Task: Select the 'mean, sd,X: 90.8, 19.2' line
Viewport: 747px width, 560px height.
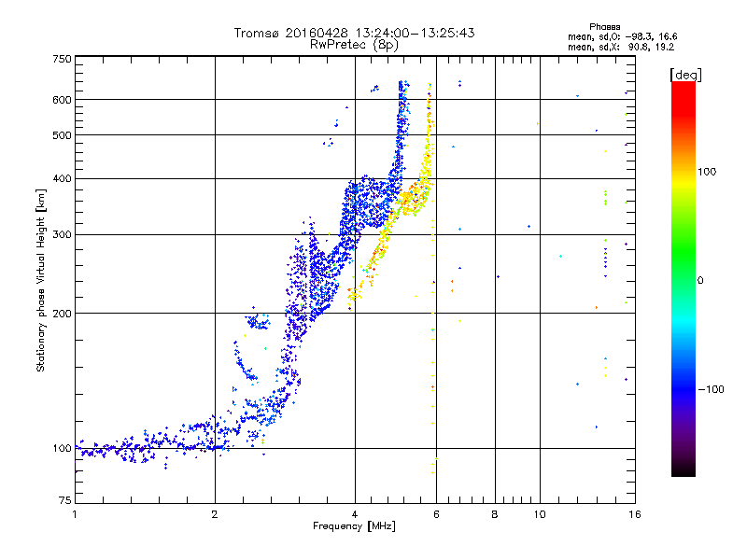Action: coord(621,48)
